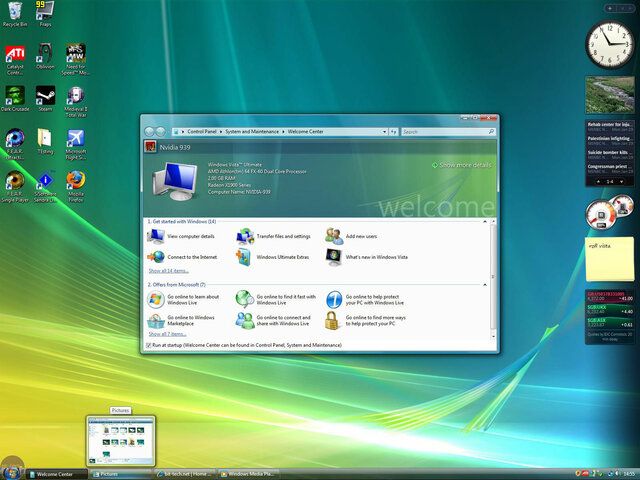This screenshot has height=480, width=640.
Task: Open the Steam desktop shortcut
Action: (45, 99)
